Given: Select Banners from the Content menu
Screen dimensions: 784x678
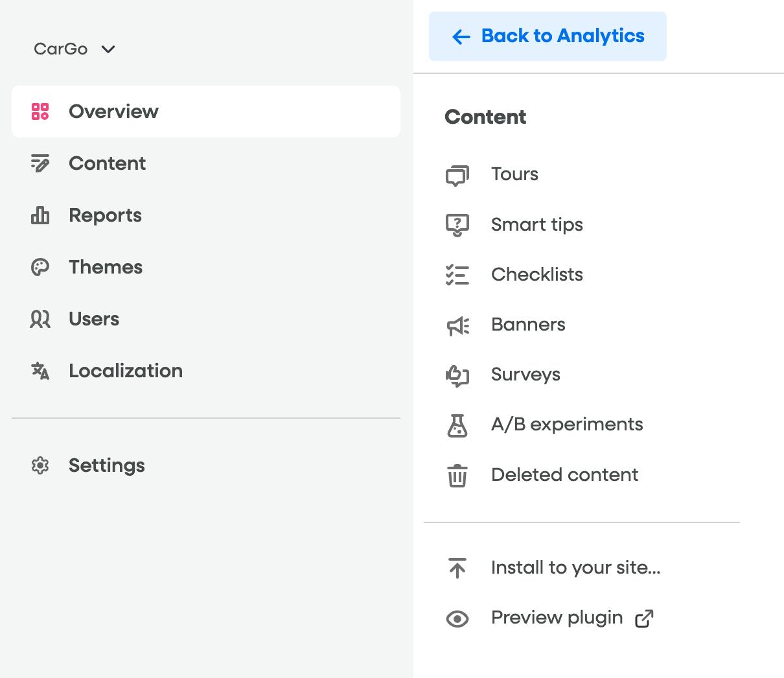Looking at the screenshot, I should 528,325.
